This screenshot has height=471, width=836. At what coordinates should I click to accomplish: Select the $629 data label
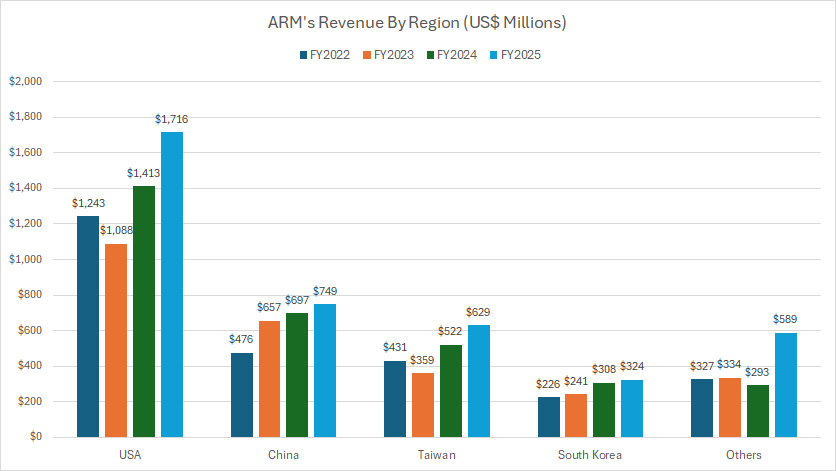[478, 312]
